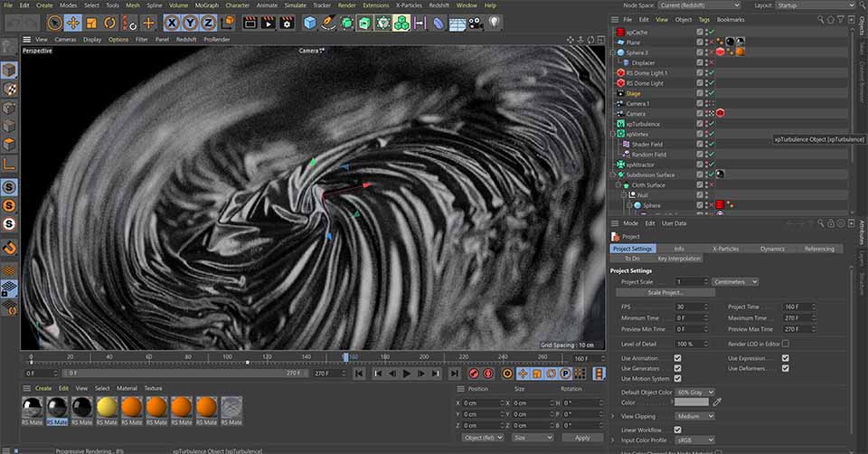
Task: Add a Light object via the bulb icon
Action: (x=495, y=23)
